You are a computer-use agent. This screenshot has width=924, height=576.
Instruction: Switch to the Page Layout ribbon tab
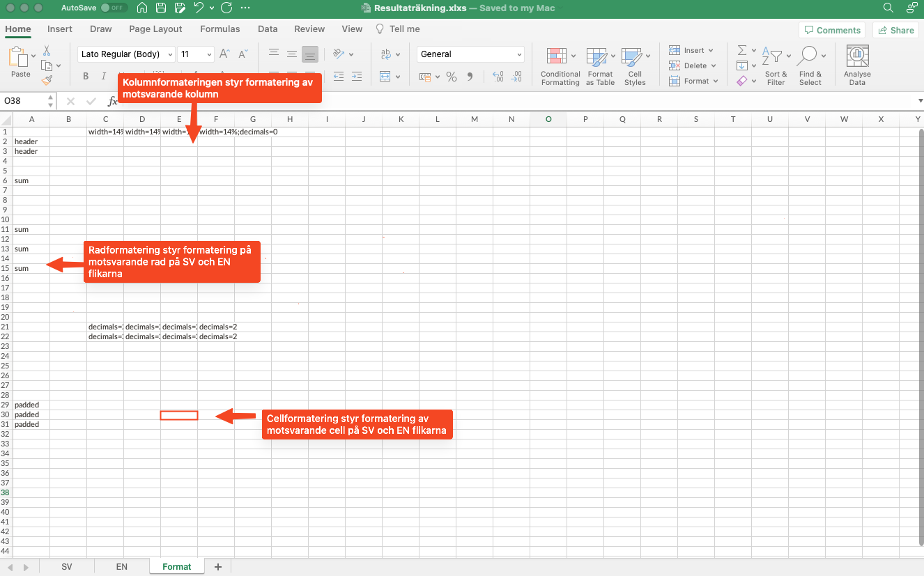pos(155,29)
